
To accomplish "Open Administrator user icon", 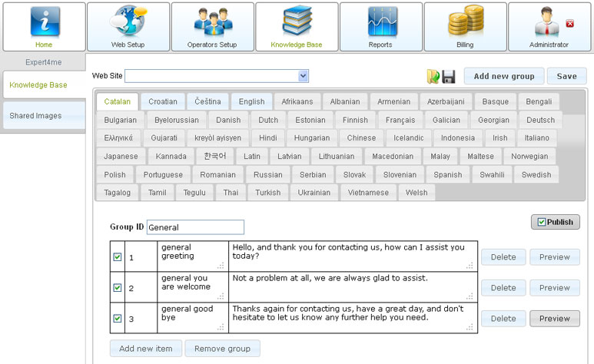I will (547, 22).
